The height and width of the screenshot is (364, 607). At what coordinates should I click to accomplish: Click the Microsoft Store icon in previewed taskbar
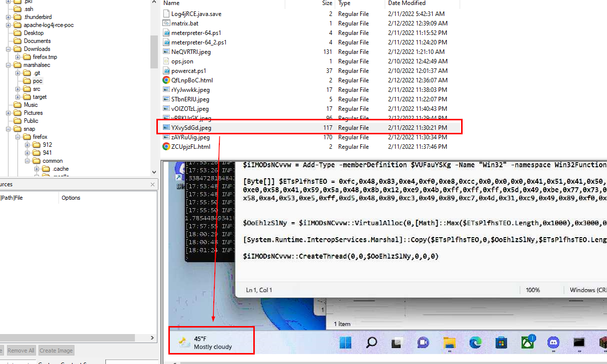(x=501, y=343)
